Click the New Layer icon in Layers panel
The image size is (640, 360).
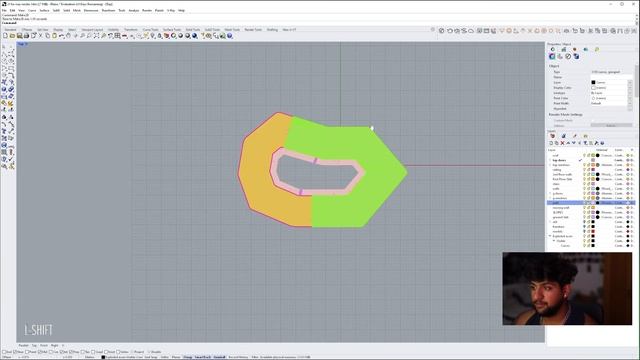pos(551,143)
